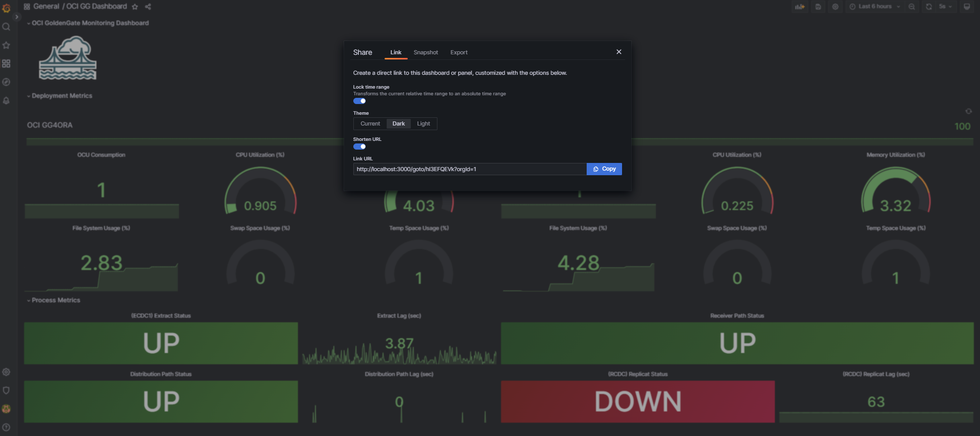
Task: Click the red DOWN Replicat Status panel
Action: 638,402
